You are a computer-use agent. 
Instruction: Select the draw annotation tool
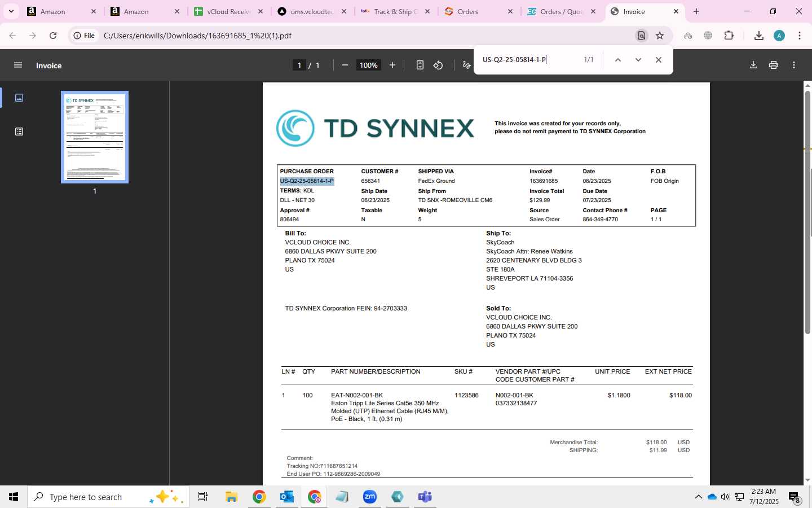[x=466, y=65]
